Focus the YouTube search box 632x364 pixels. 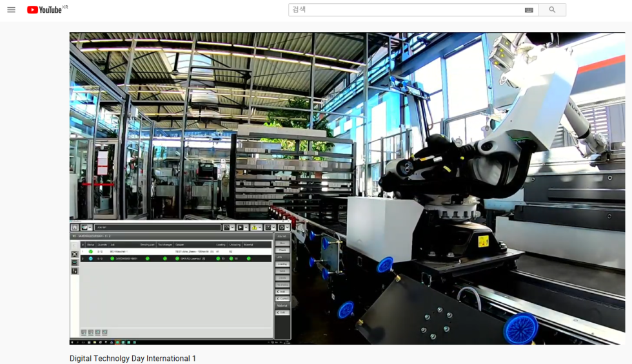406,10
